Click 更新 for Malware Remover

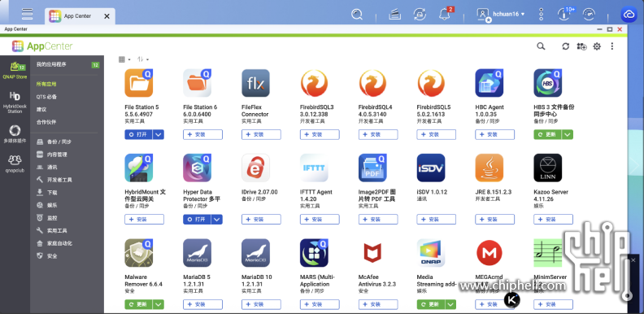coord(139,304)
